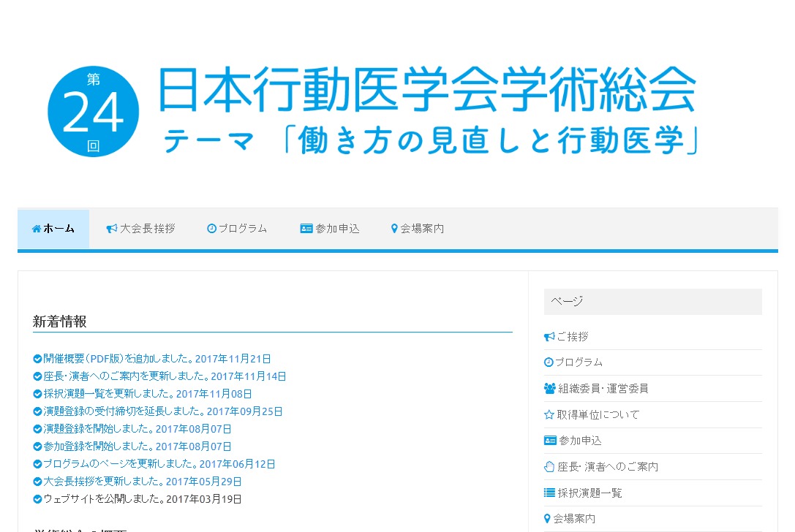Click check icon of 演題登録を開始しました news item
The height and width of the screenshot is (532, 795).
tap(37, 429)
